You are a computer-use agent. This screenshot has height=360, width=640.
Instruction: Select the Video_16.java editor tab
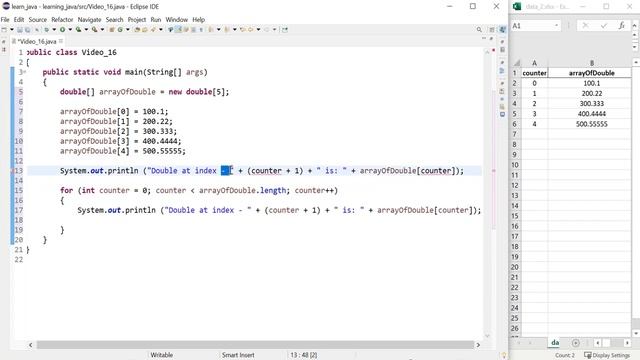click(37, 41)
